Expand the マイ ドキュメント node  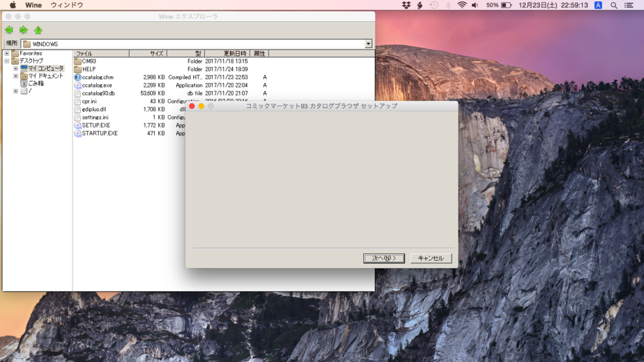click(x=16, y=76)
